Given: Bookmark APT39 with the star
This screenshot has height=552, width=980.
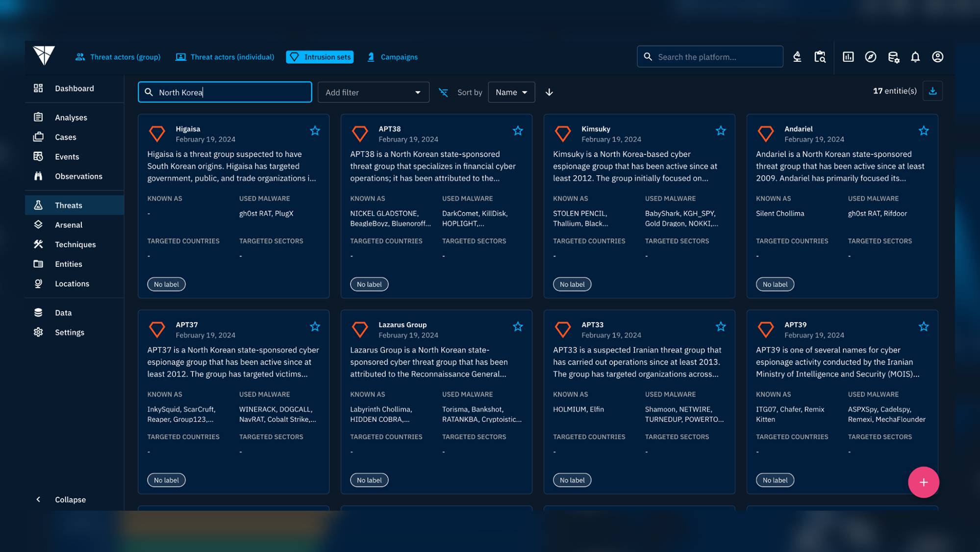Looking at the screenshot, I should (924, 326).
